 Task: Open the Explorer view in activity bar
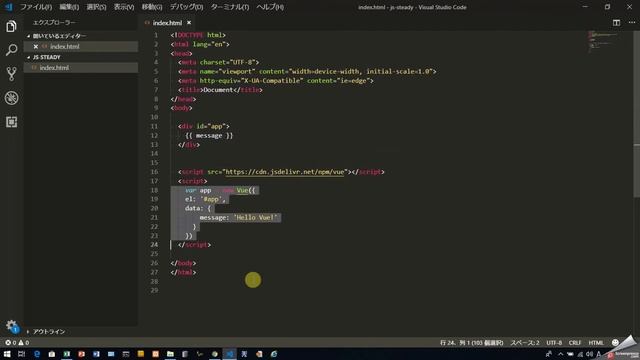pyautogui.click(x=11, y=27)
